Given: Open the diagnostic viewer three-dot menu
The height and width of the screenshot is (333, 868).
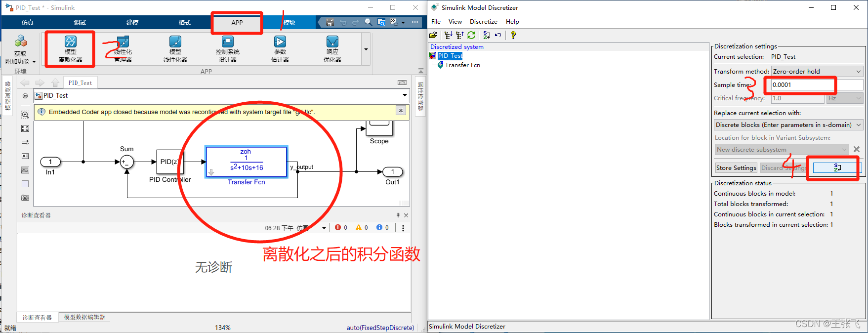Looking at the screenshot, I should [x=403, y=228].
